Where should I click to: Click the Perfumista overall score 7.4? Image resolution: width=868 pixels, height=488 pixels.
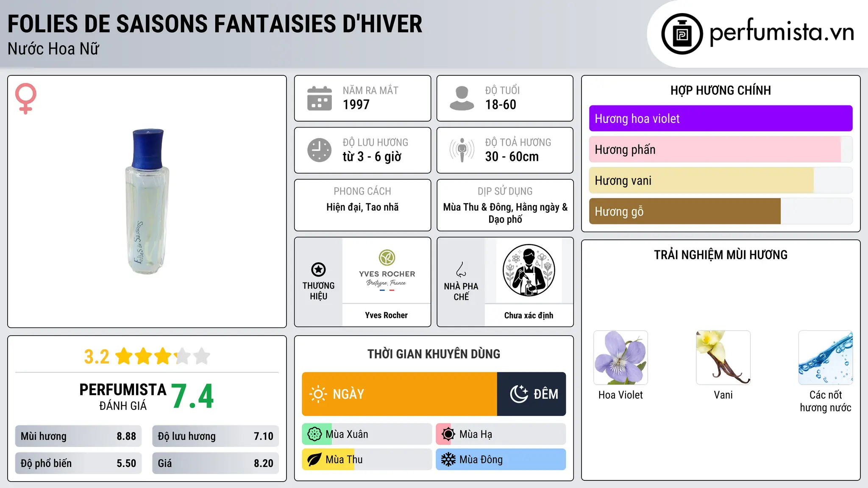(192, 396)
